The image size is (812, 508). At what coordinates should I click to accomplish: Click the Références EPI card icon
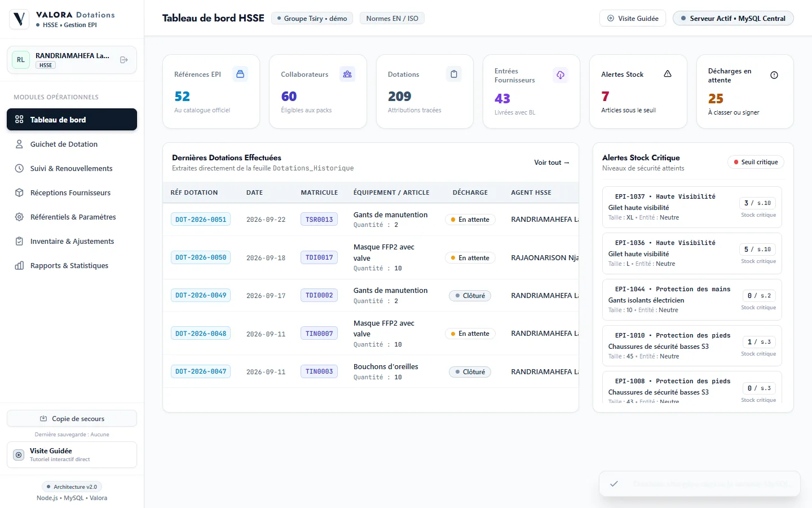coord(240,74)
